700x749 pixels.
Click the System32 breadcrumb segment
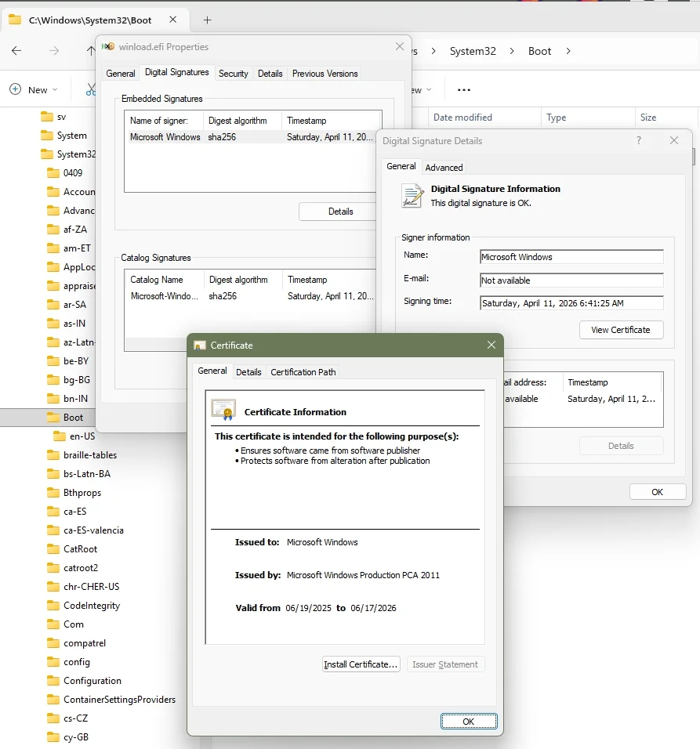[x=473, y=51]
